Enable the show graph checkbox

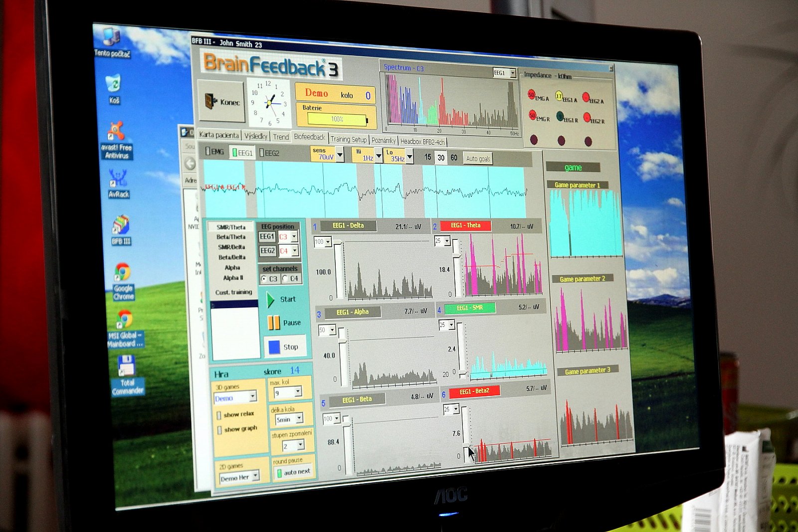point(219,429)
